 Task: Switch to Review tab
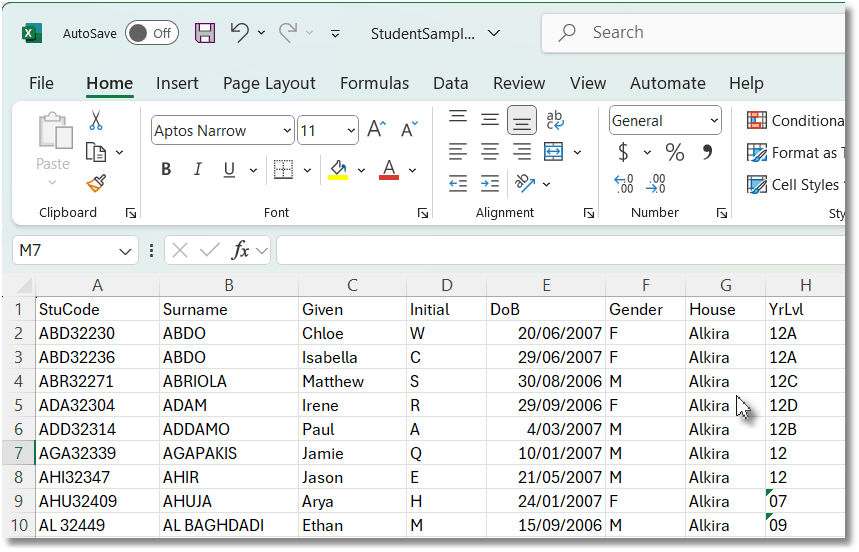tap(519, 83)
